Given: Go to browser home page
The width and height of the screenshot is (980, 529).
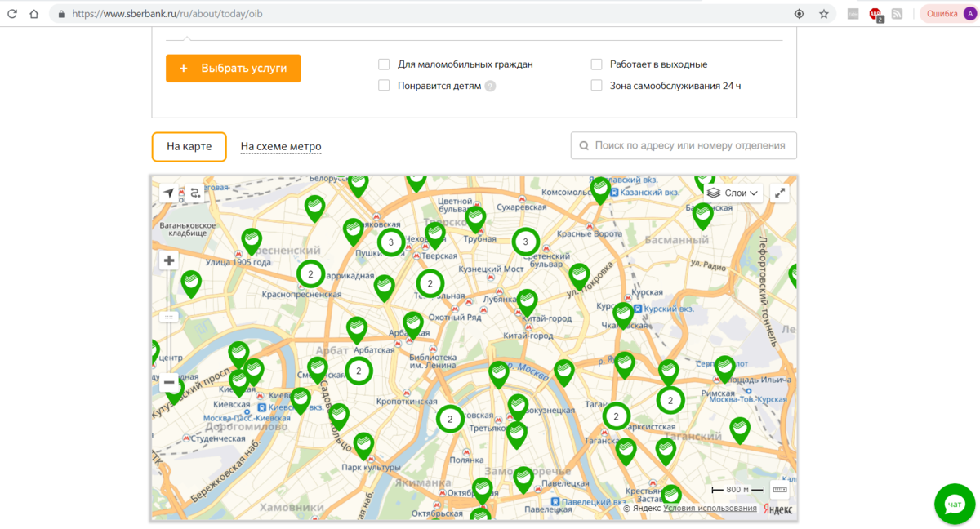Looking at the screenshot, I should point(34,14).
